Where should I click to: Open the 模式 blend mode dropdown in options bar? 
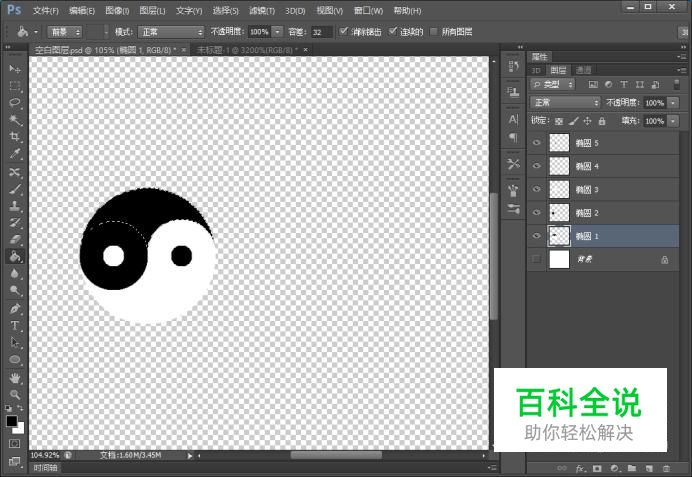point(171,32)
